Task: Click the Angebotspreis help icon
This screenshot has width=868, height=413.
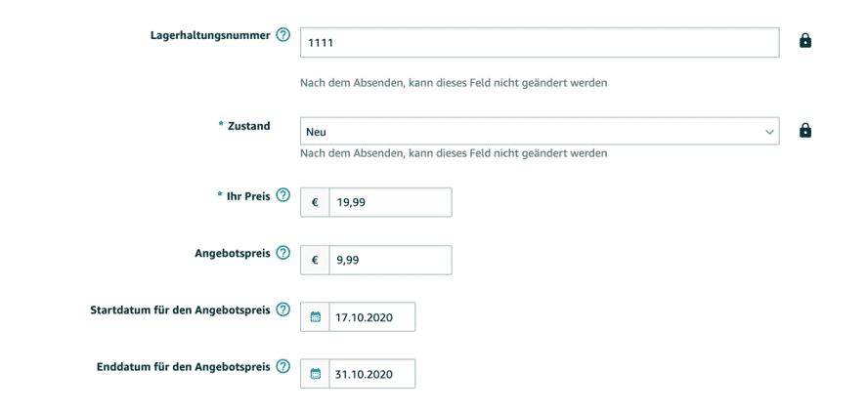Action: coord(283,253)
